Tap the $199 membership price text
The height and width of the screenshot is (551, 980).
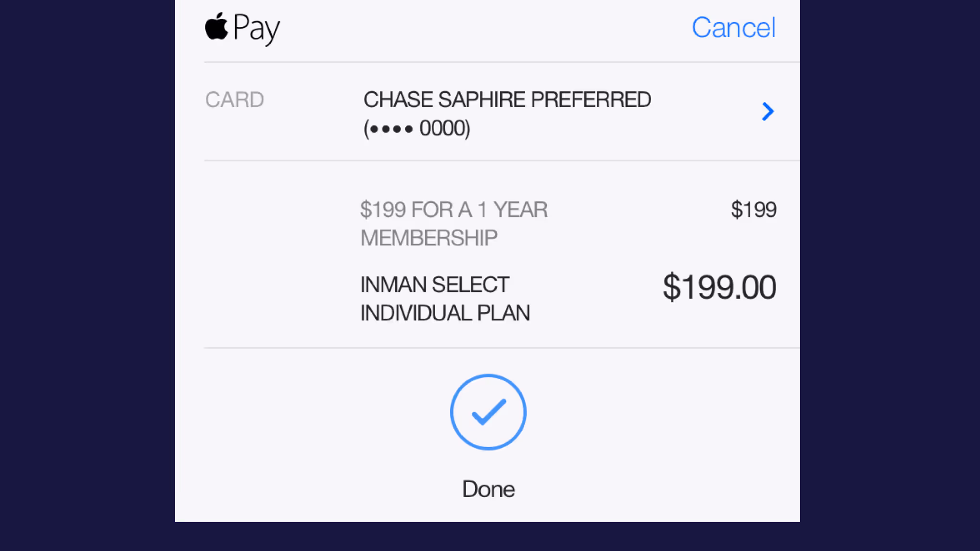coord(754,209)
